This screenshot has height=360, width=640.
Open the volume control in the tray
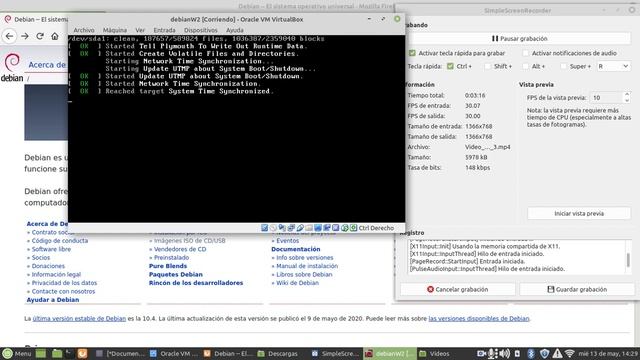tap(505, 353)
